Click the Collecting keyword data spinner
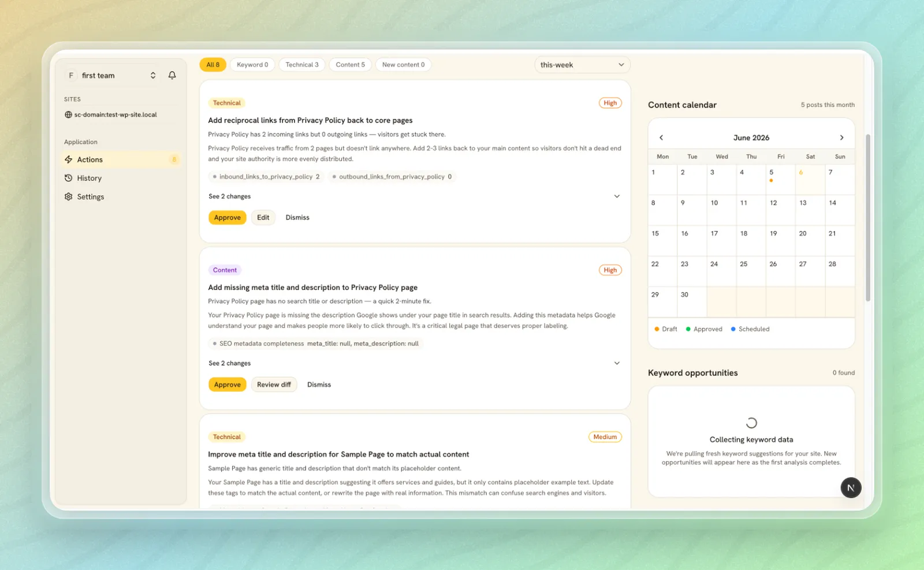 click(x=751, y=423)
